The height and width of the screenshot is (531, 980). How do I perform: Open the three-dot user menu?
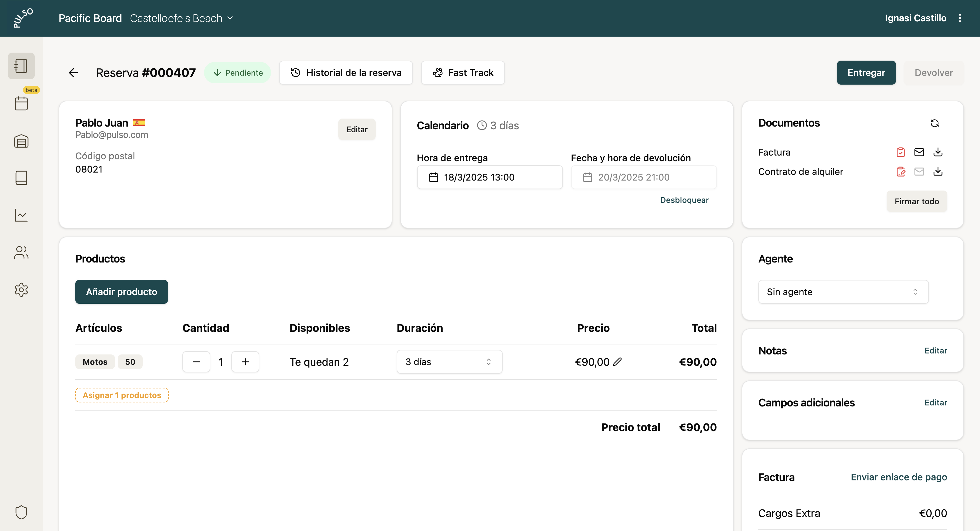coord(959,18)
